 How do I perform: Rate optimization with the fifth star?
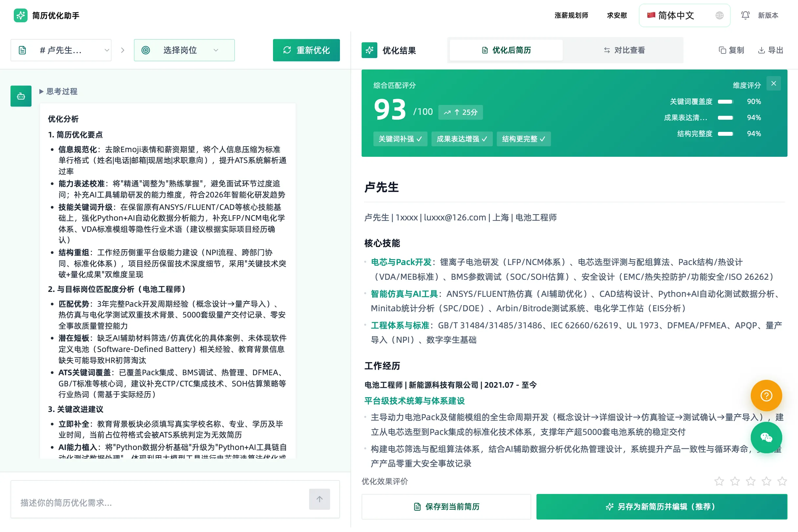(782, 481)
